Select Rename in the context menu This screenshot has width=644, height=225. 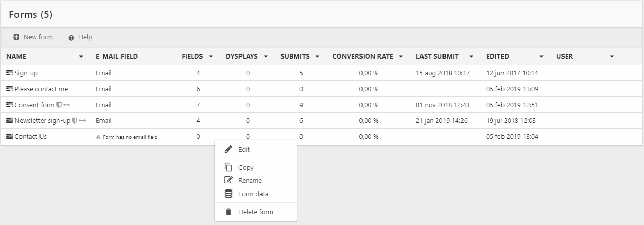(x=250, y=181)
